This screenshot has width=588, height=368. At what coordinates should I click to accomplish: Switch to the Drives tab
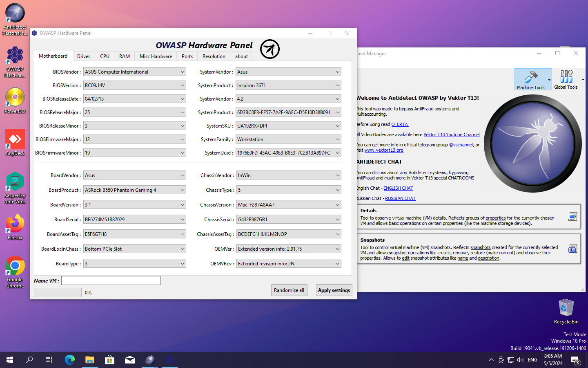point(84,56)
